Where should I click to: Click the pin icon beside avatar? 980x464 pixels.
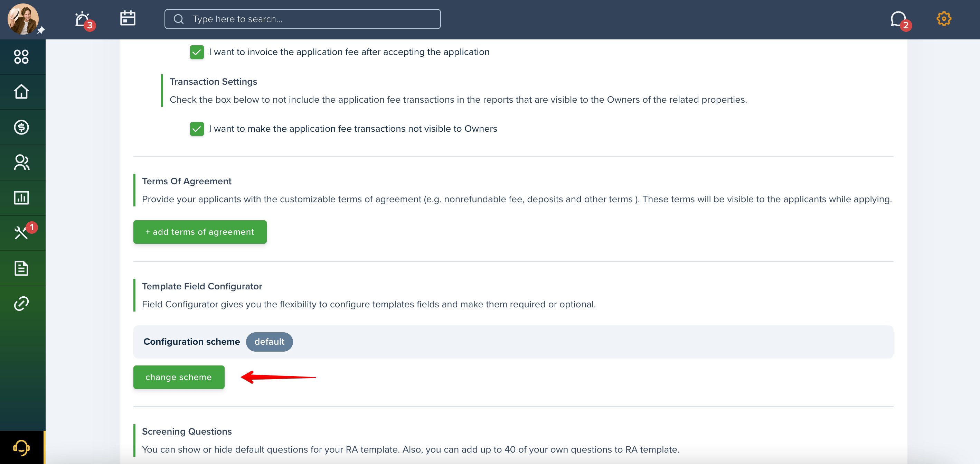pos(41,30)
